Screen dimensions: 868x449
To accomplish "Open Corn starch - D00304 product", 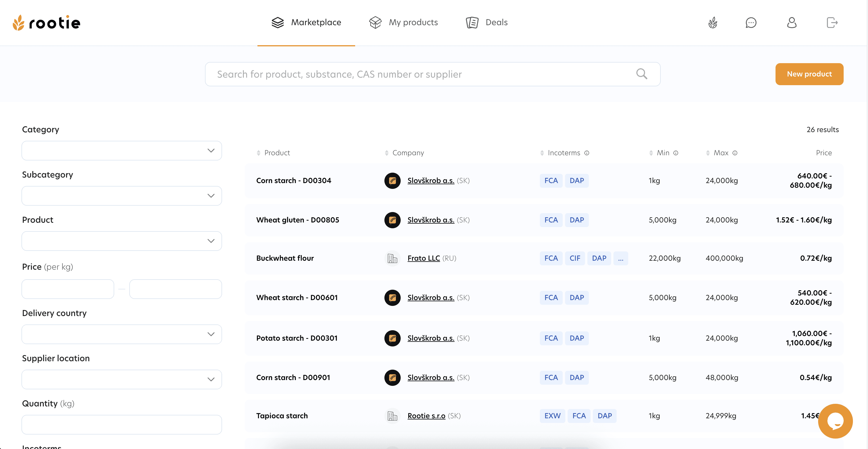I will coord(293,181).
